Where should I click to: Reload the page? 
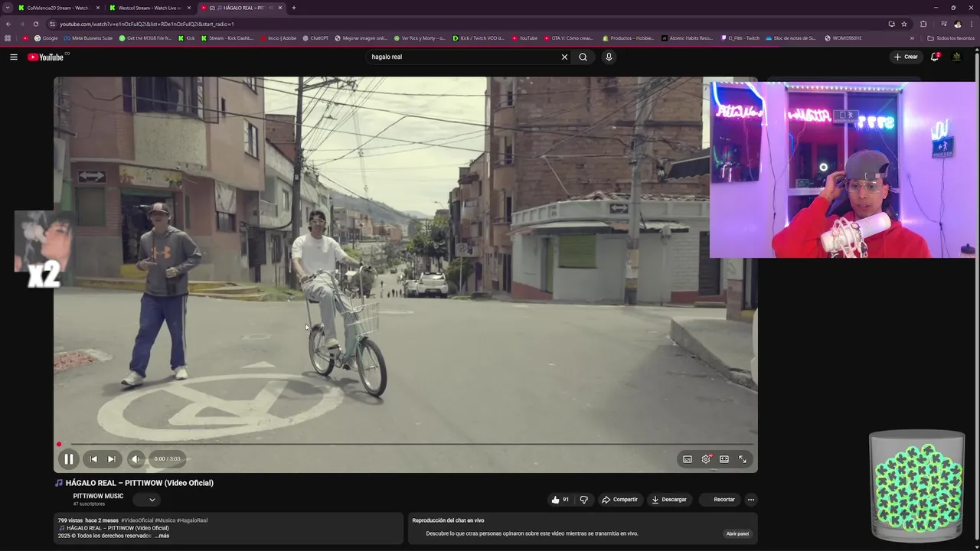[36, 24]
